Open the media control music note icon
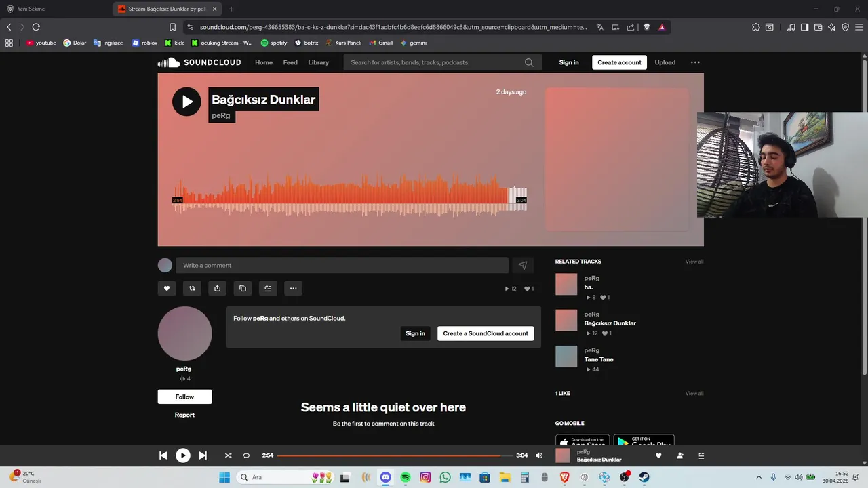 coord(791,27)
